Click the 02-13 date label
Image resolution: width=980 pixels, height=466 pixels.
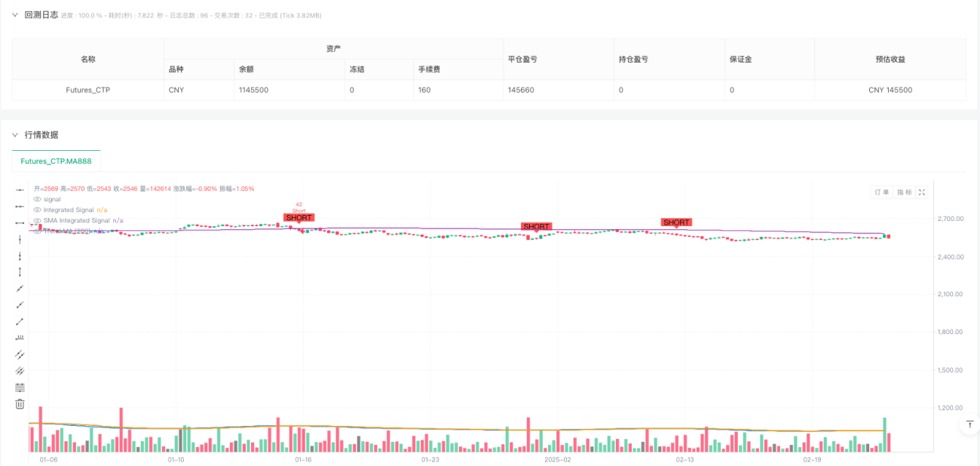(684, 458)
